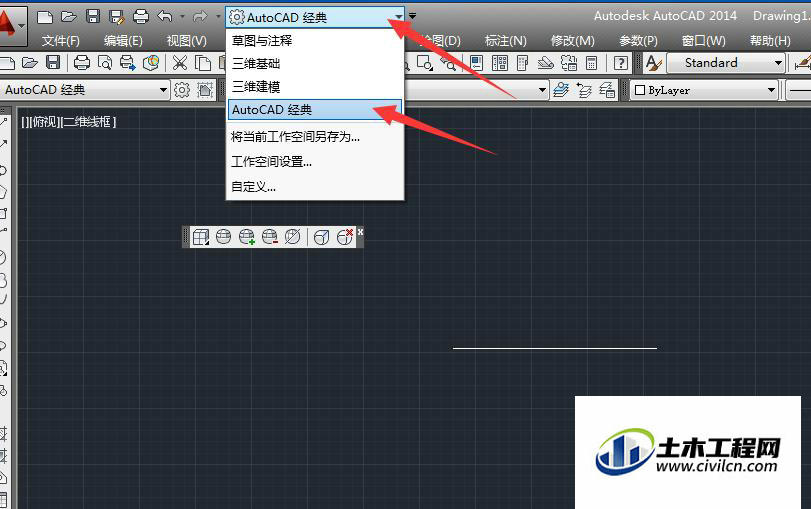Click the Mesh primitives box icon in floating toolbar

click(x=201, y=237)
